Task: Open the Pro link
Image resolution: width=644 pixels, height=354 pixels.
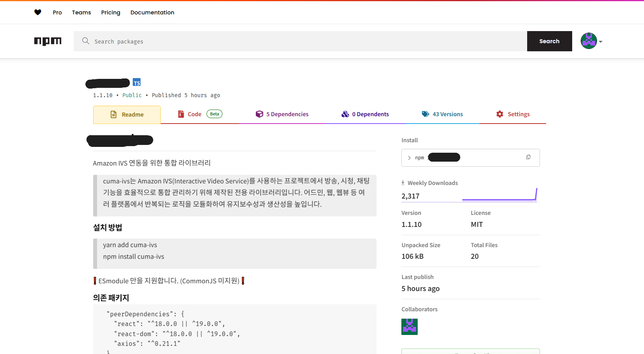Action: tap(57, 12)
